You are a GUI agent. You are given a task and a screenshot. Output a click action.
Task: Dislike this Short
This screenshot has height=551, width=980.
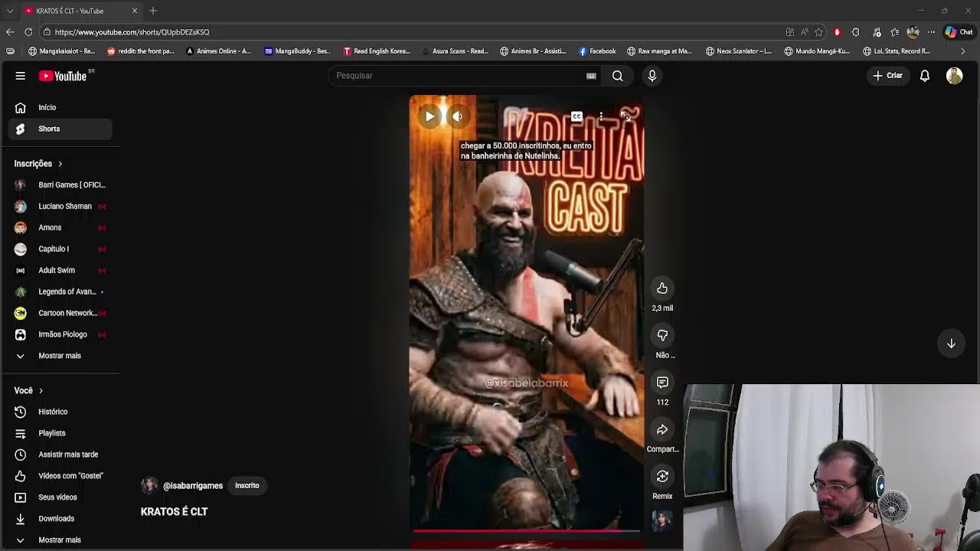[x=662, y=335]
